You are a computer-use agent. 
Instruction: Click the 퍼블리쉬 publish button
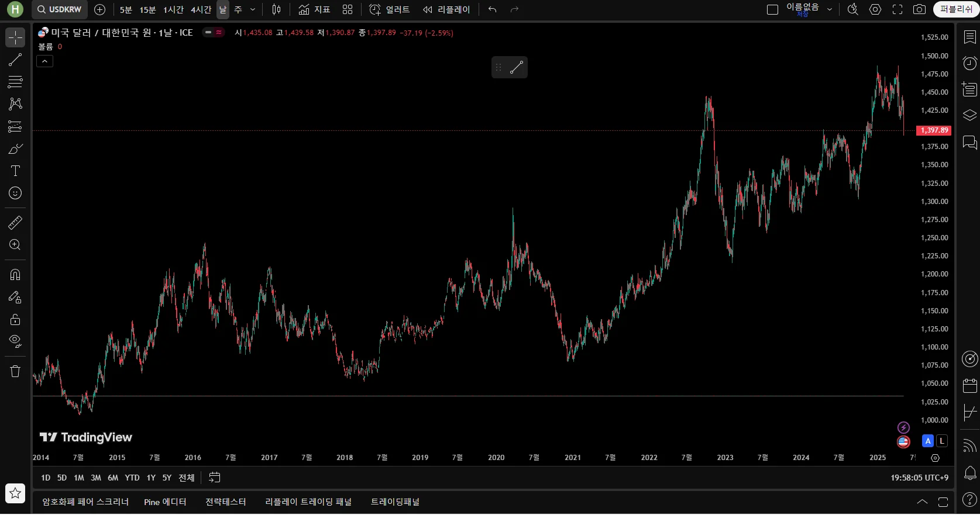[955, 9]
